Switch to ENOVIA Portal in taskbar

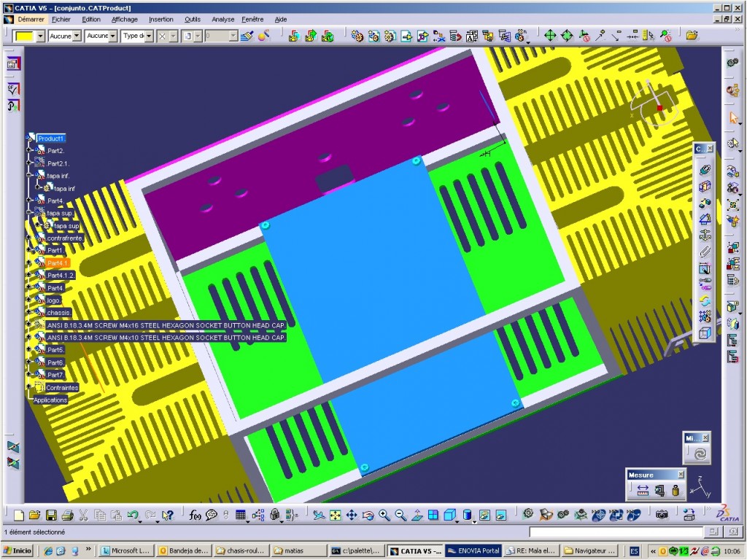point(473,551)
